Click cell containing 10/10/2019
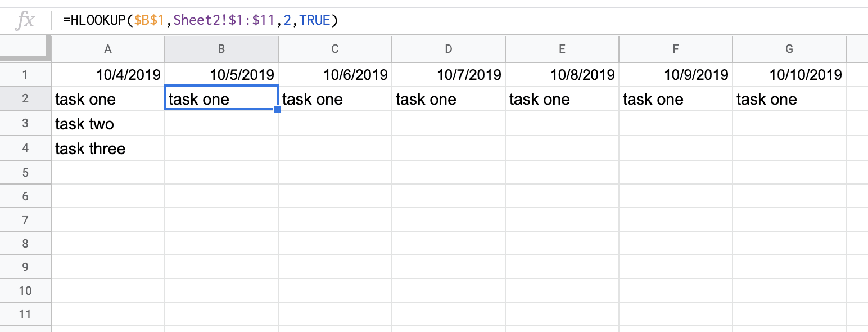Viewport: 868px width, 332px height. point(789,74)
